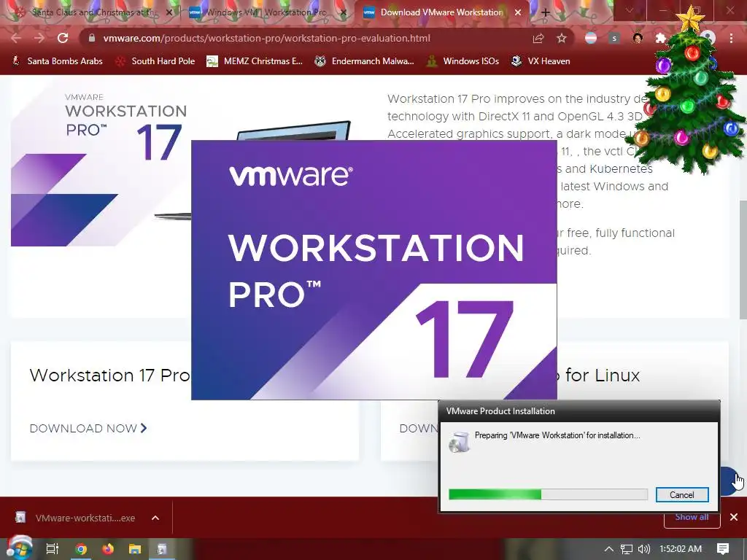Bookmark this page with the star icon
This screenshot has height=560, width=747.
click(562, 38)
